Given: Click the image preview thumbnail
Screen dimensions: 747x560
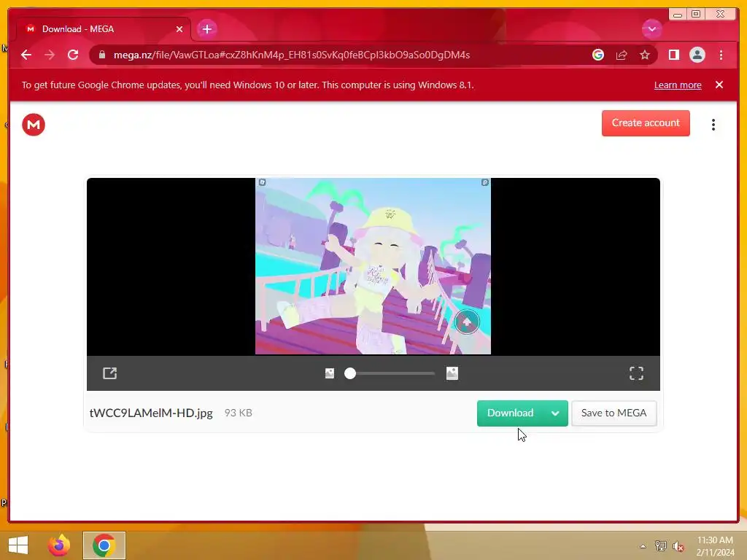Looking at the screenshot, I should coord(373,266).
